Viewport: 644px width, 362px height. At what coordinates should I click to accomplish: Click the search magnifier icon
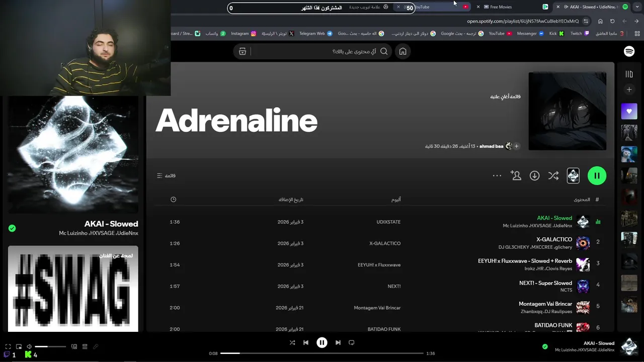coord(384,51)
